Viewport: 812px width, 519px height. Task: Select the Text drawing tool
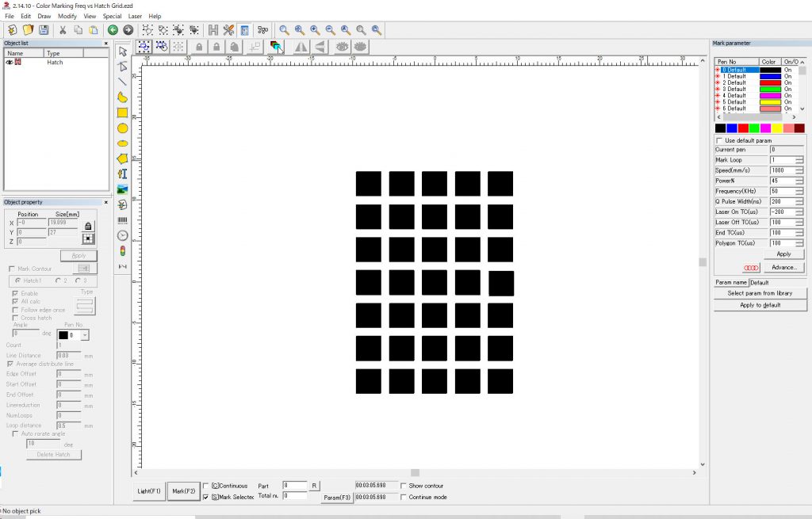click(123, 174)
